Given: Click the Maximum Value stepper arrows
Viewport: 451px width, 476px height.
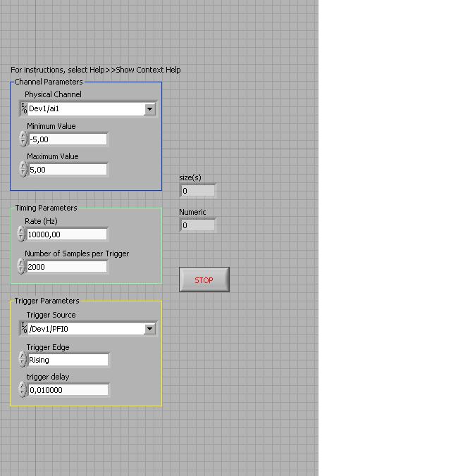Looking at the screenshot, I should pyautogui.click(x=23, y=169).
